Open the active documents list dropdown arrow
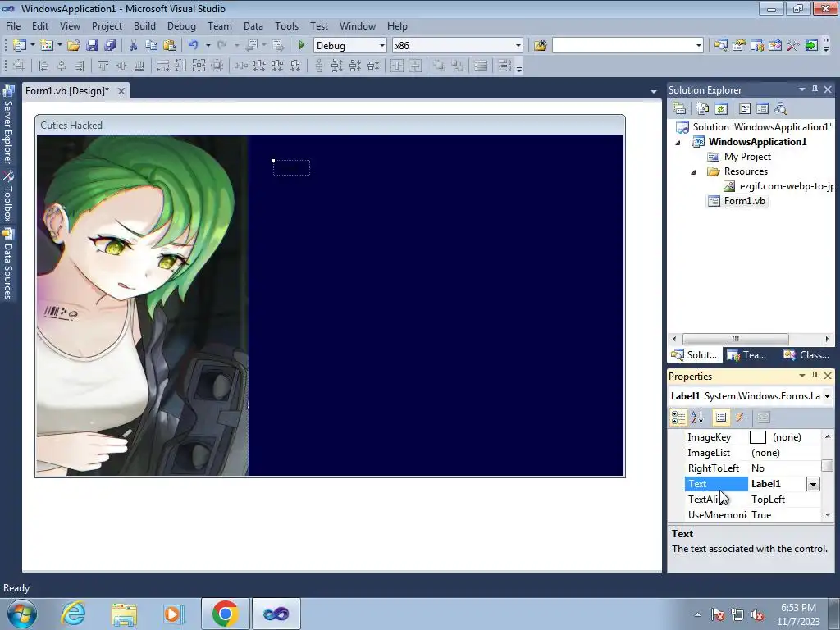Screen dimensions: 840x630 click(653, 92)
